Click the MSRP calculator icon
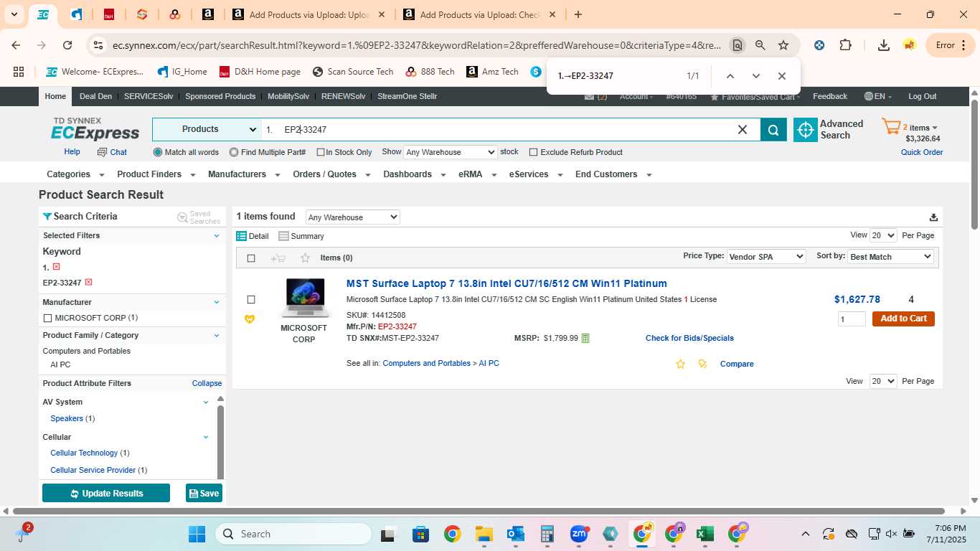This screenshot has width=980, height=551. [585, 338]
